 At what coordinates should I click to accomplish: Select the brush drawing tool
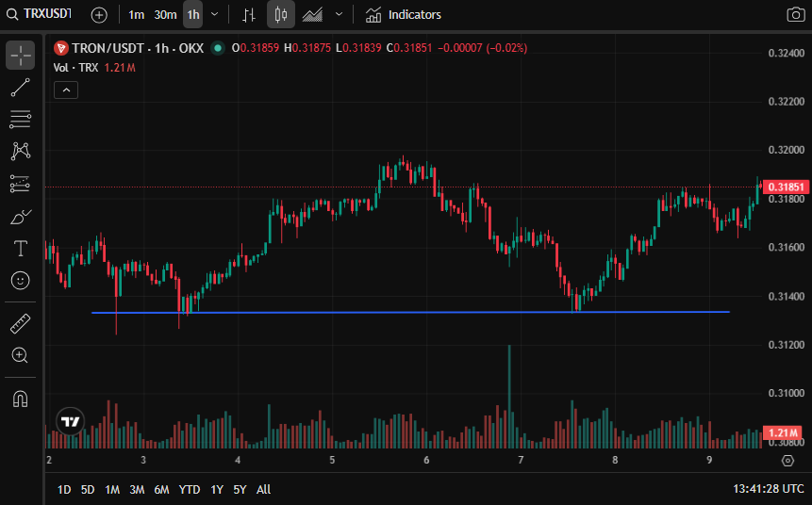[20, 217]
